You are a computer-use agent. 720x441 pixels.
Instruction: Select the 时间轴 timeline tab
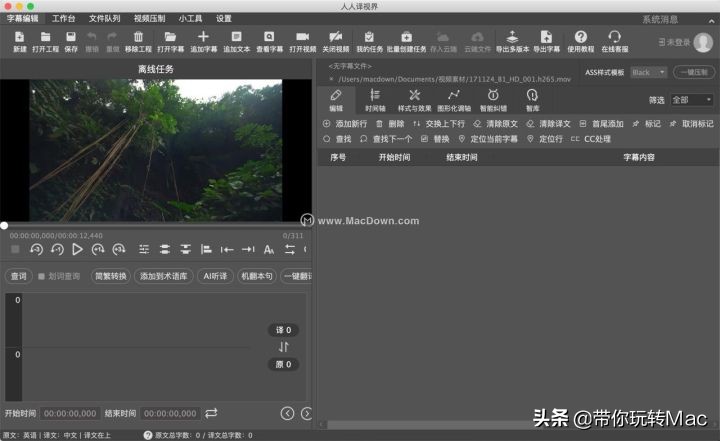point(375,101)
